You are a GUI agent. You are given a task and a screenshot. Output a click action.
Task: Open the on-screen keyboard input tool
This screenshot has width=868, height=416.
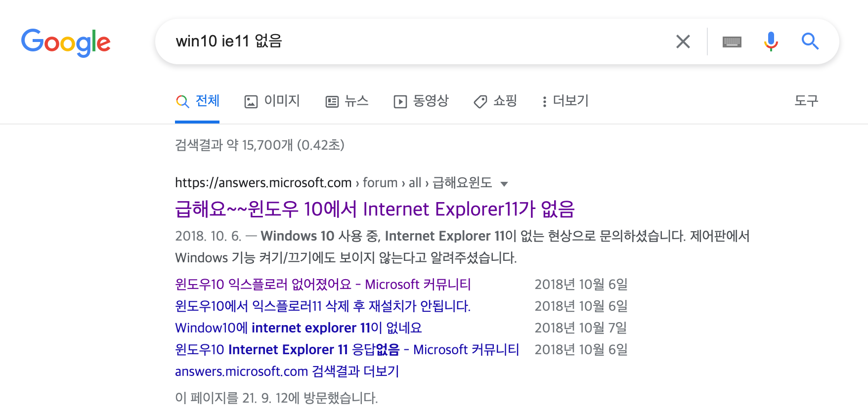pyautogui.click(x=732, y=42)
